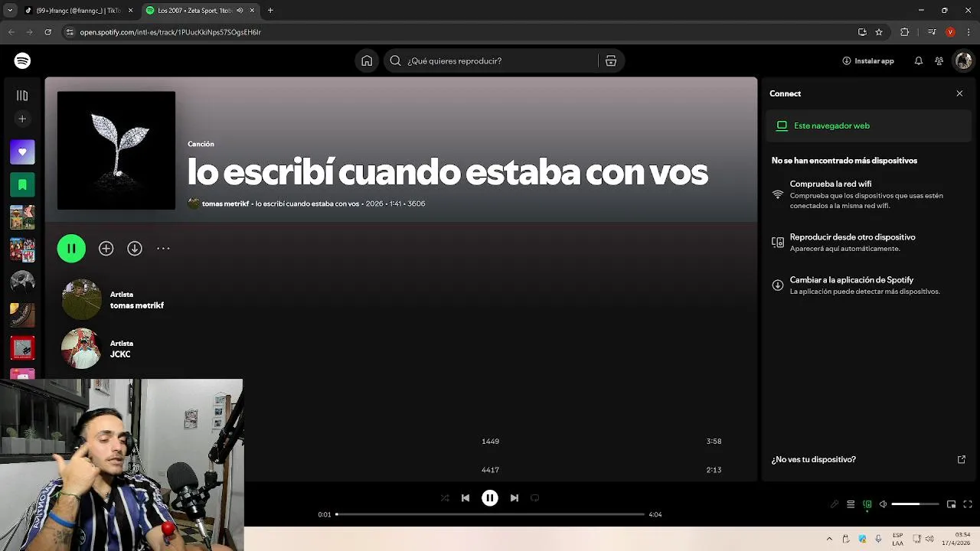Click 'Cambiar a la aplicación de Spotify'

[x=851, y=280]
